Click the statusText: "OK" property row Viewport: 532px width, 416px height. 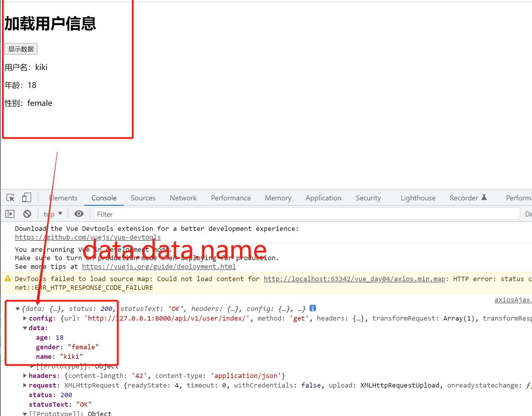tap(60, 404)
